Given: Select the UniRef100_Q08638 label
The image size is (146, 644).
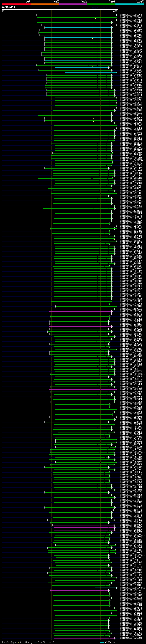Looking at the screenshot, I should 131,266.
